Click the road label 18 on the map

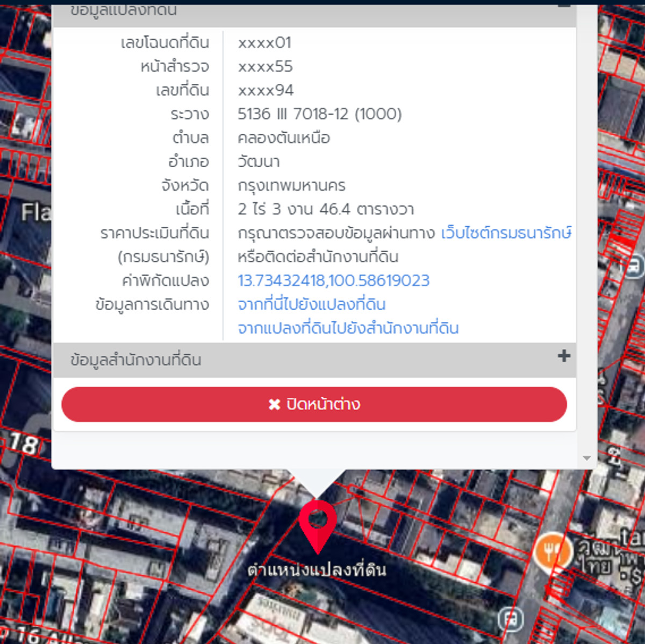pyautogui.click(x=24, y=444)
